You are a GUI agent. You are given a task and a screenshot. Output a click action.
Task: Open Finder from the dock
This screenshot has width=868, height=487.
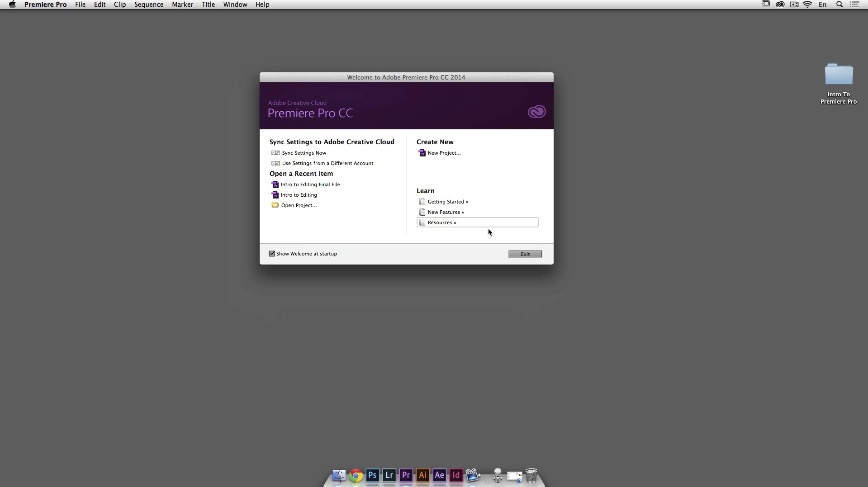(x=339, y=475)
